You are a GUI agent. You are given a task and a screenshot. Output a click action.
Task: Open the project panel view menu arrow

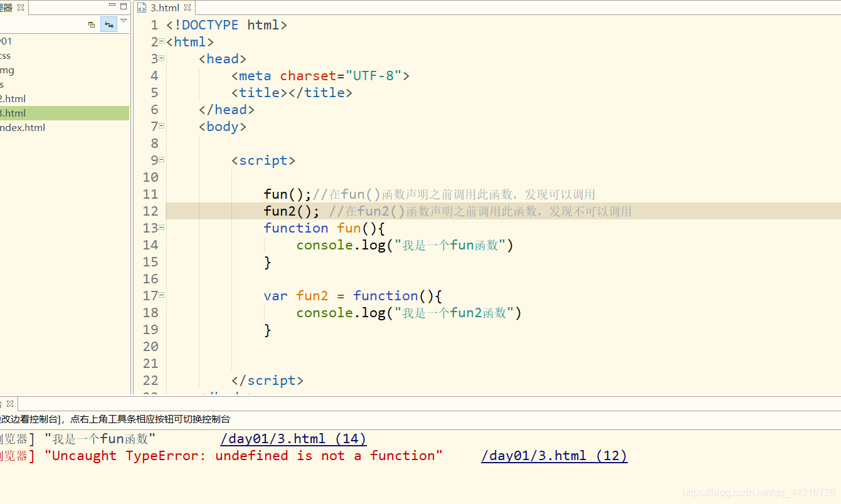[x=124, y=21]
